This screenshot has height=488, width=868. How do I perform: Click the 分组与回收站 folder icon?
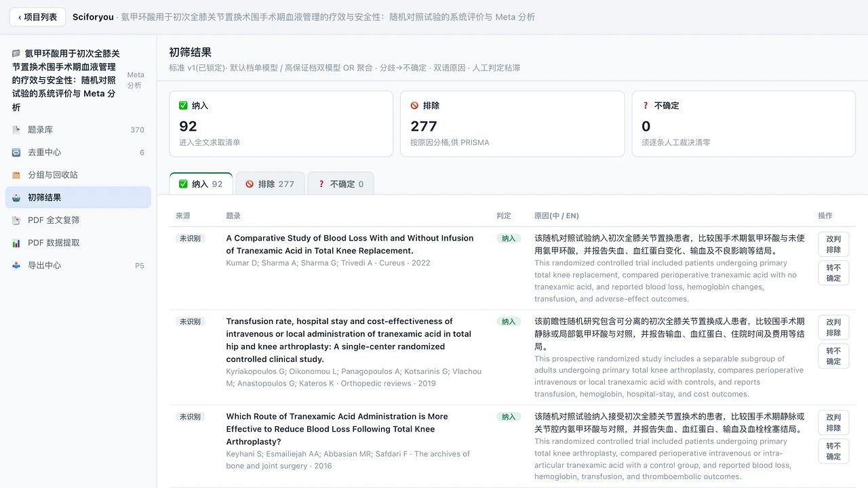16,175
